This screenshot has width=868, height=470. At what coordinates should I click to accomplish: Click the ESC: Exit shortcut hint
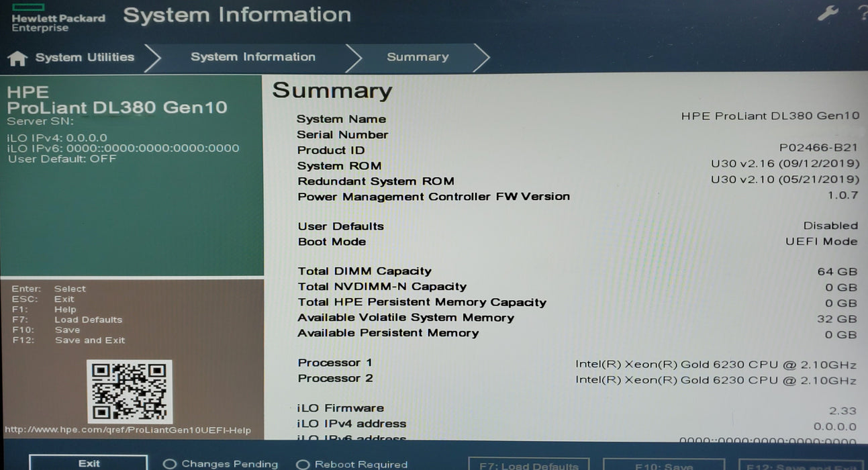[x=43, y=299]
